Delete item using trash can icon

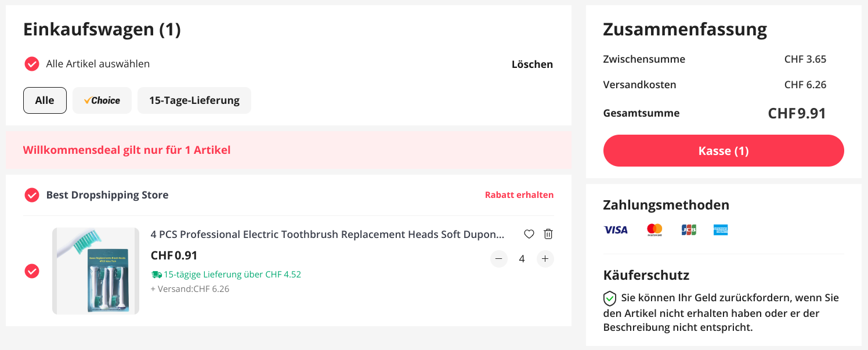click(x=548, y=234)
